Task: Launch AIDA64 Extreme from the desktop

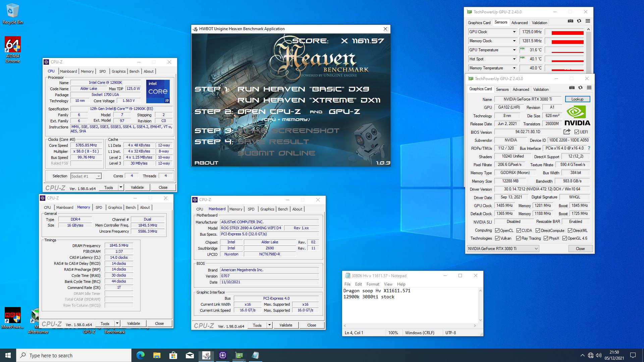Action: (12, 49)
